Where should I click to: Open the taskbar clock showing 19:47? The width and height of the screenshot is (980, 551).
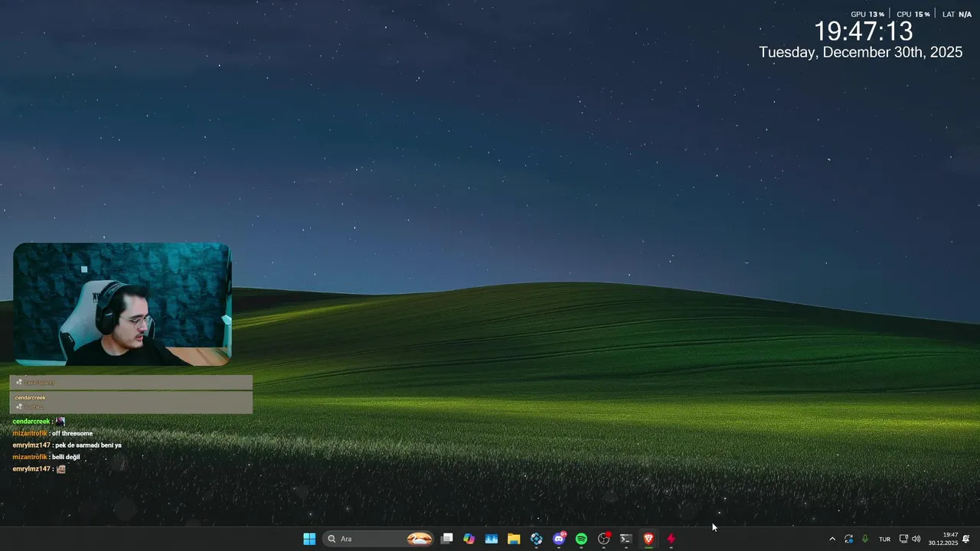click(x=943, y=539)
